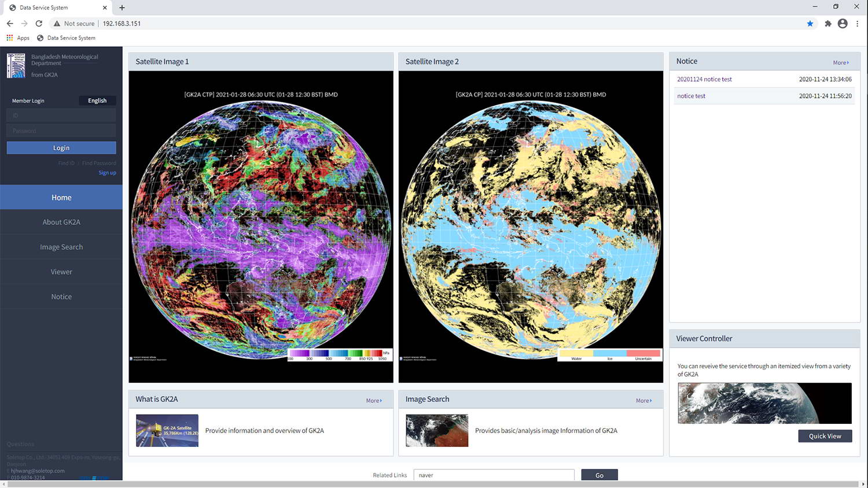Click horizontal scrollbar left arrow
The height and width of the screenshot is (488, 868).
coord(3,484)
